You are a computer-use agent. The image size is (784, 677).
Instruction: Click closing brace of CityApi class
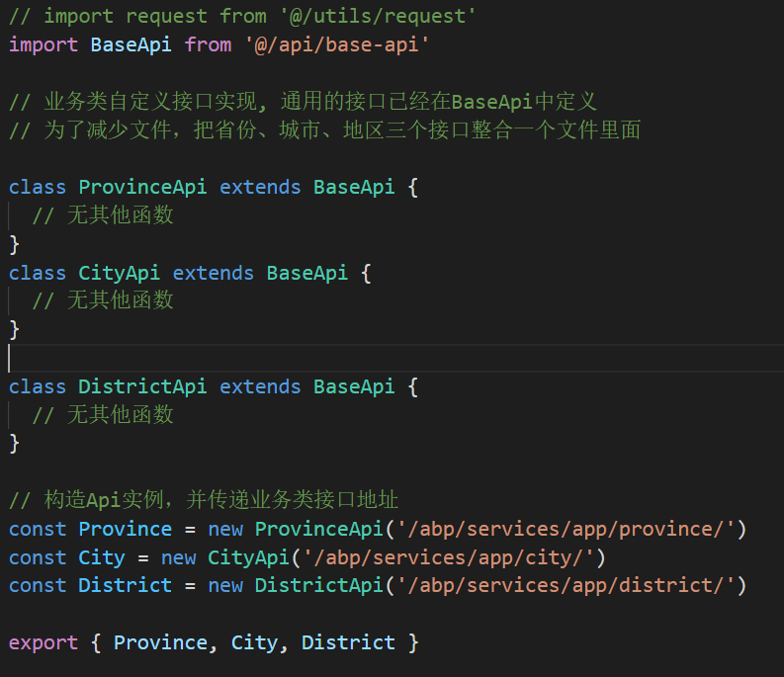[x=14, y=330]
